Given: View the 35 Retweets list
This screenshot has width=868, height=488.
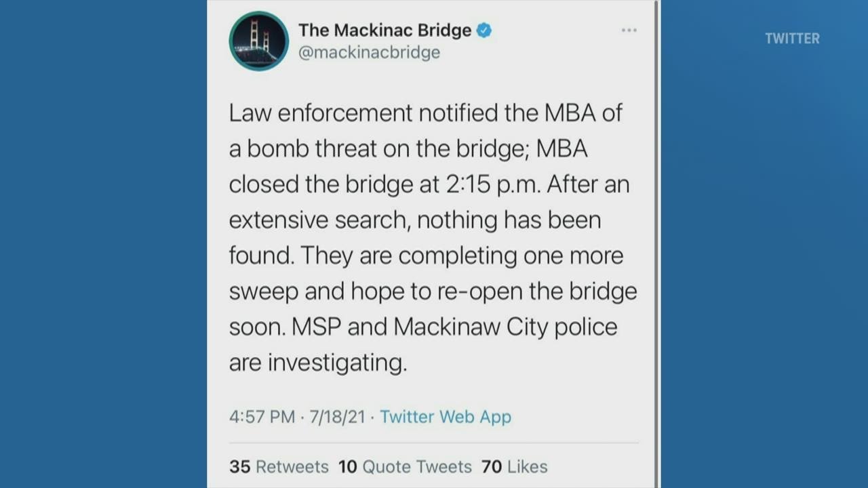Looking at the screenshot, I should coord(279,466).
